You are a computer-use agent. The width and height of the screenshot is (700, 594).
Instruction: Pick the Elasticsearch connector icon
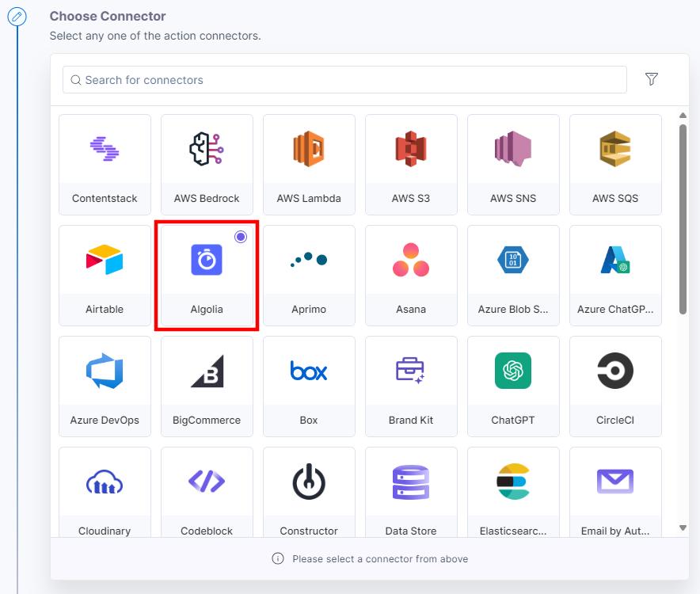point(513,482)
